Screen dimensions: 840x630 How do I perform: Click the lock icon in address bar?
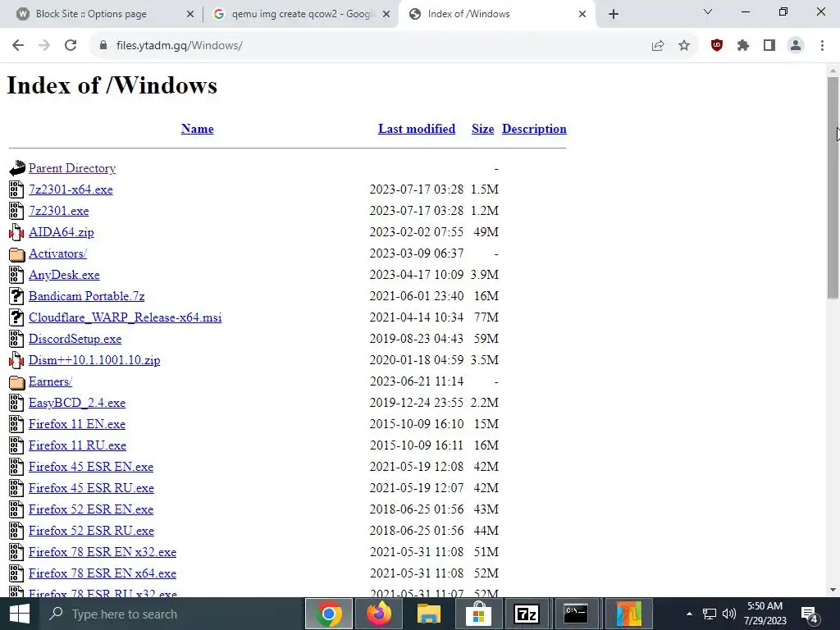(x=103, y=46)
